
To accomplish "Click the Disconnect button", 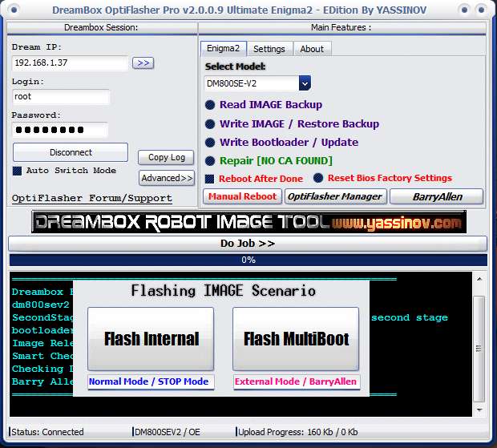I will [71, 152].
